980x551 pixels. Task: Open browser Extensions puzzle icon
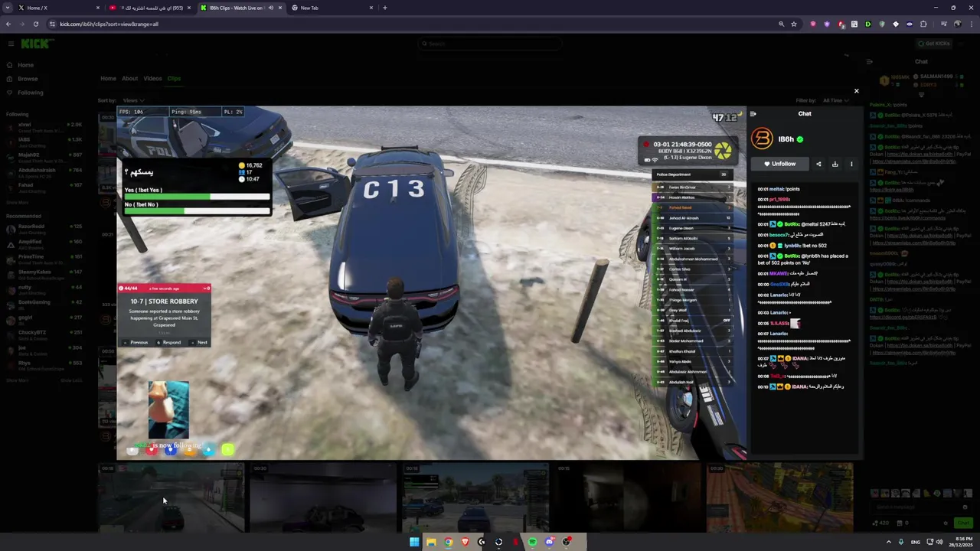pyautogui.click(x=923, y=24)
